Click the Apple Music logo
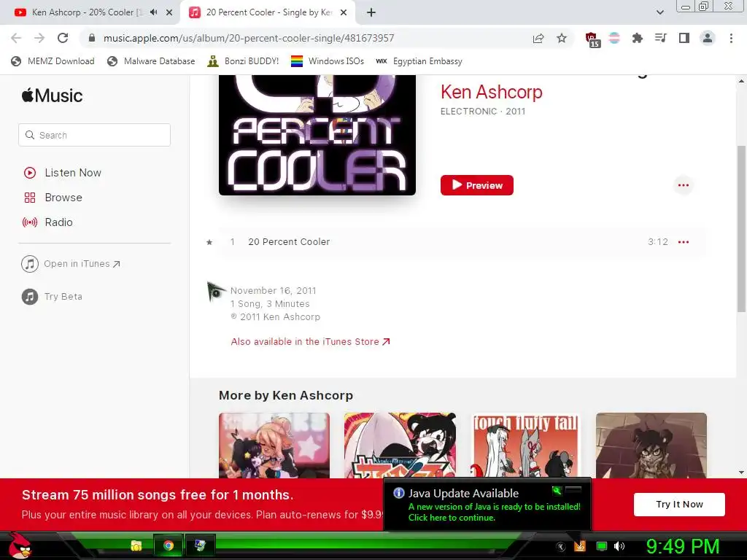Screen dimensions: 747x560 pos(52,96)
